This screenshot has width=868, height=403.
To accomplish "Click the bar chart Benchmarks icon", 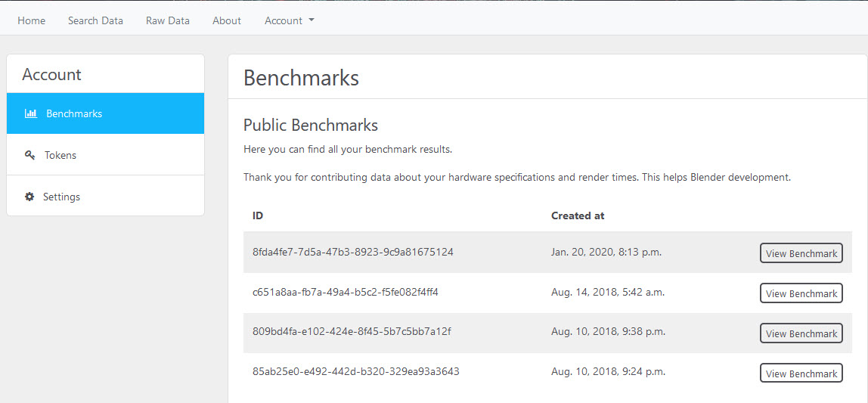I will point(30,113).
